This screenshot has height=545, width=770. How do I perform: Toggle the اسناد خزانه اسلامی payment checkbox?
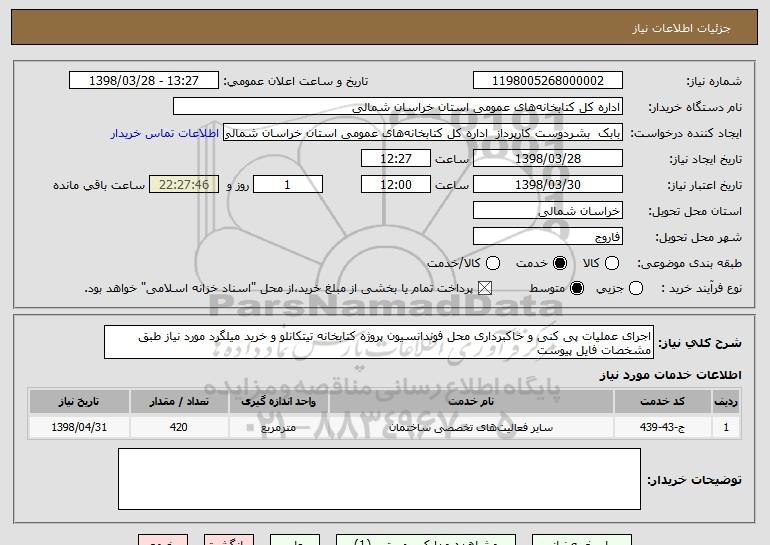485,288
